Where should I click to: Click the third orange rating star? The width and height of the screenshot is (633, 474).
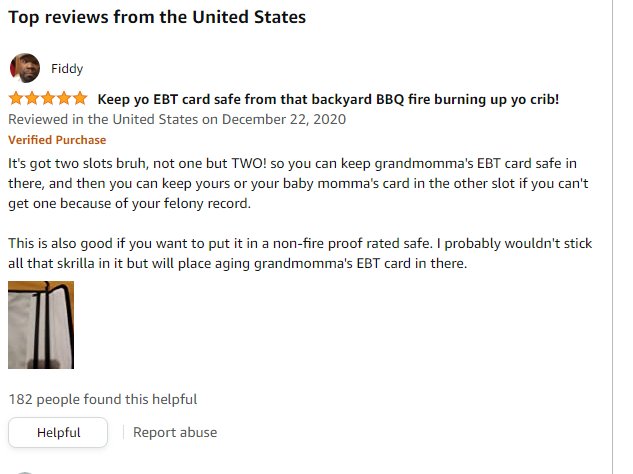pos(48,98)
